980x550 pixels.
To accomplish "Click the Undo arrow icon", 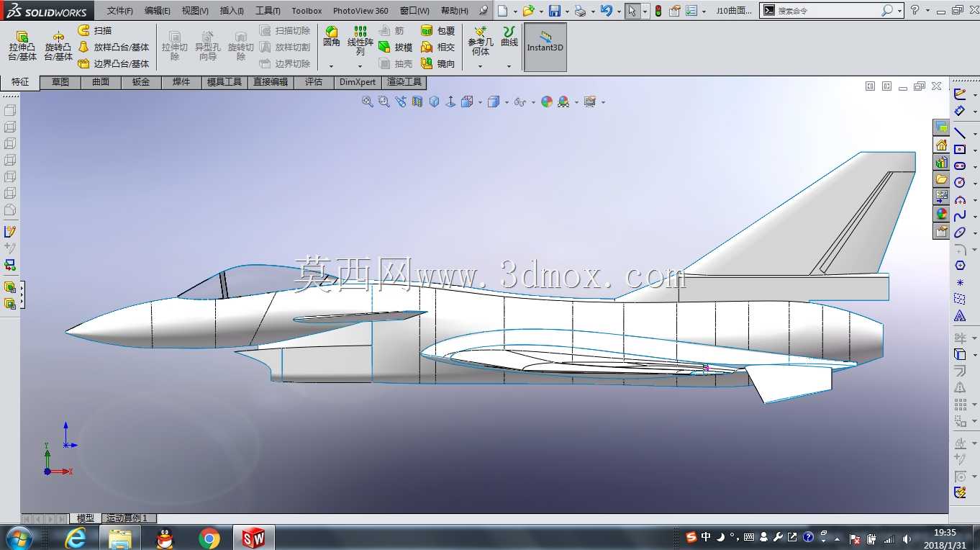I will (606, 11).
